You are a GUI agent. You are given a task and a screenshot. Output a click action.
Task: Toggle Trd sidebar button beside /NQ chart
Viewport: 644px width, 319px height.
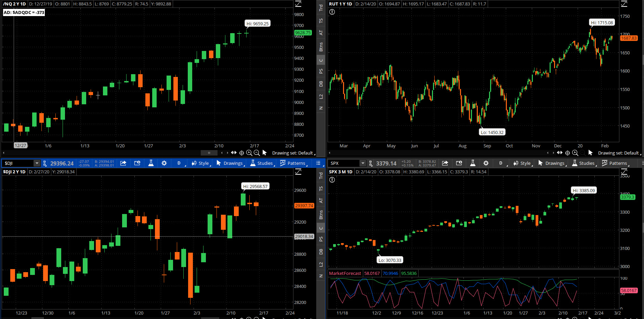click(321, 8)
